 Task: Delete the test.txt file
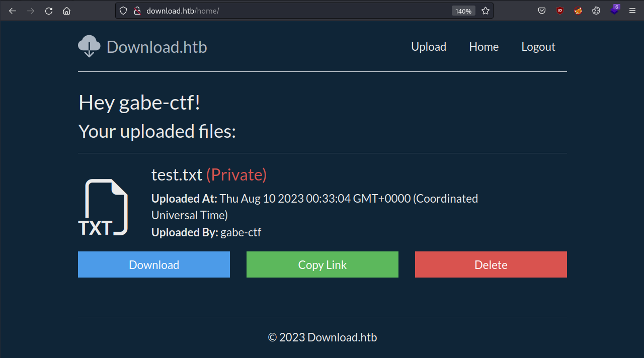[491, 264]
